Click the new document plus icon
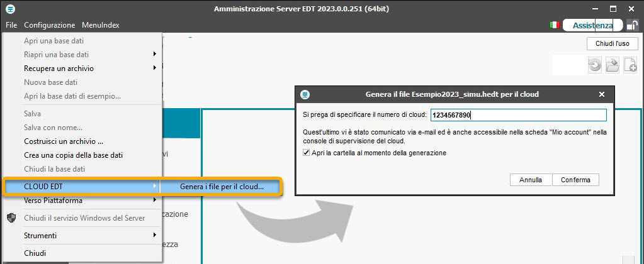 (x=630, y=65)
